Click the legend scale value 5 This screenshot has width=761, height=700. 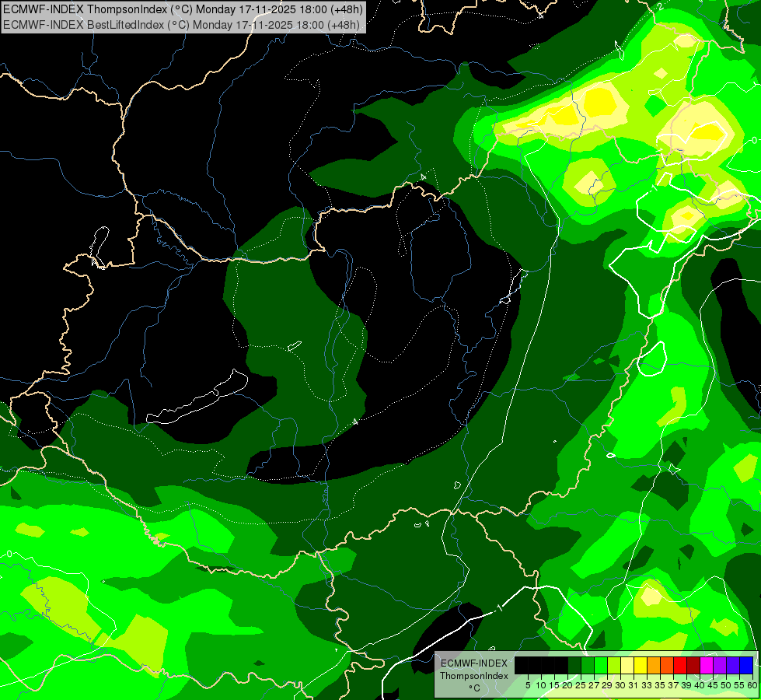click(x=528, y=685)
